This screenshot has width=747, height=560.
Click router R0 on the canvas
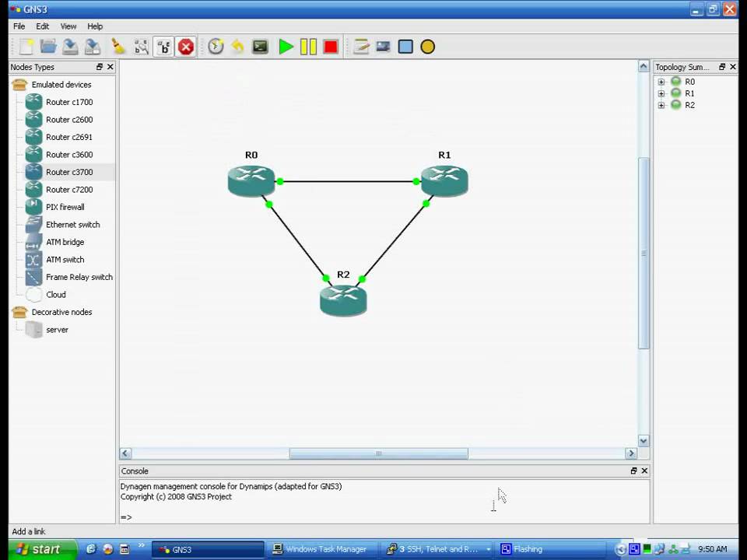coord(251,181)
